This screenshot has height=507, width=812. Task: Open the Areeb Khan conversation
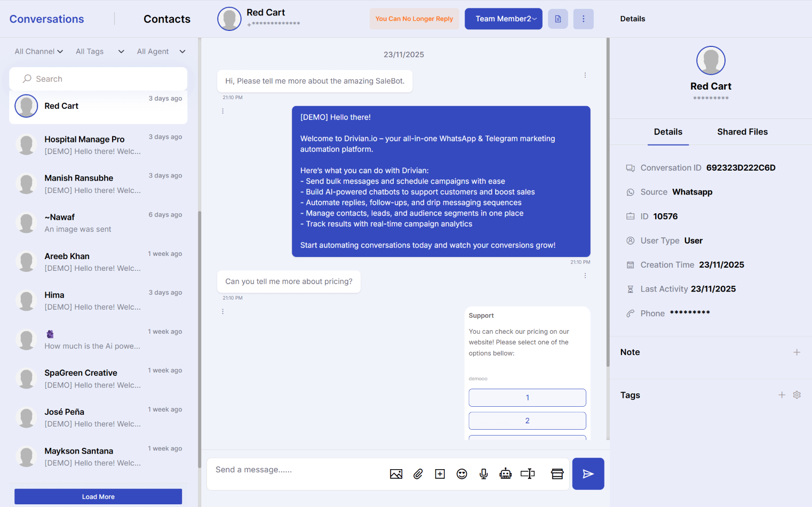tap(98, 262)
